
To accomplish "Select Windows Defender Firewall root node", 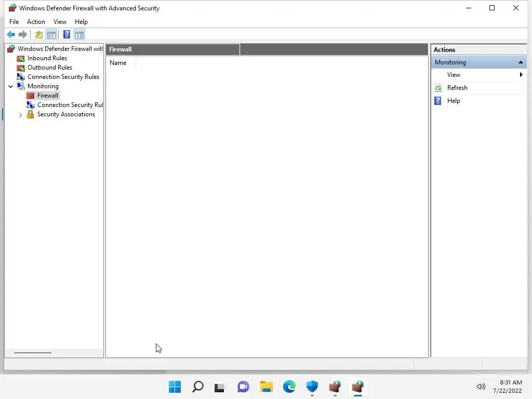I will [x=60, y=49].
